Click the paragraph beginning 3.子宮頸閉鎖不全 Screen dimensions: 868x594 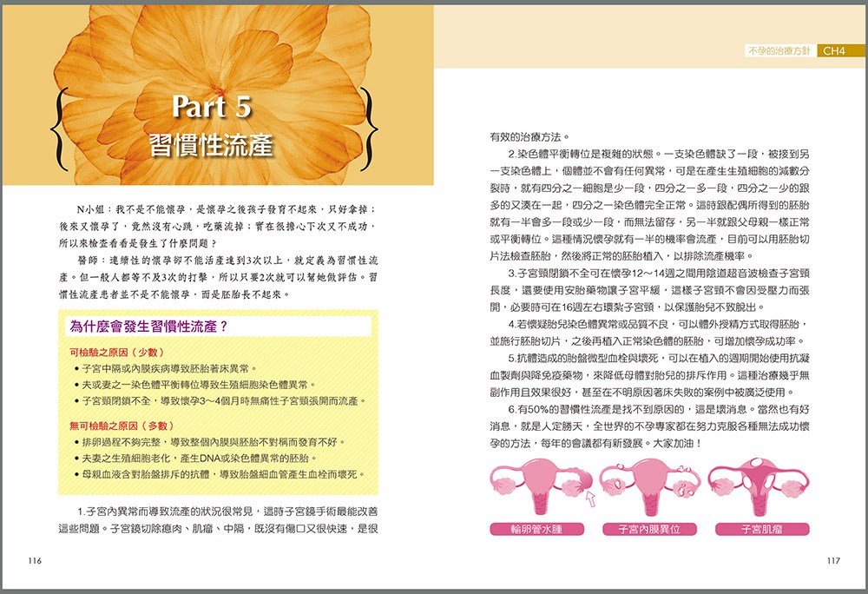pyautogui.click(x=649, y=290)
